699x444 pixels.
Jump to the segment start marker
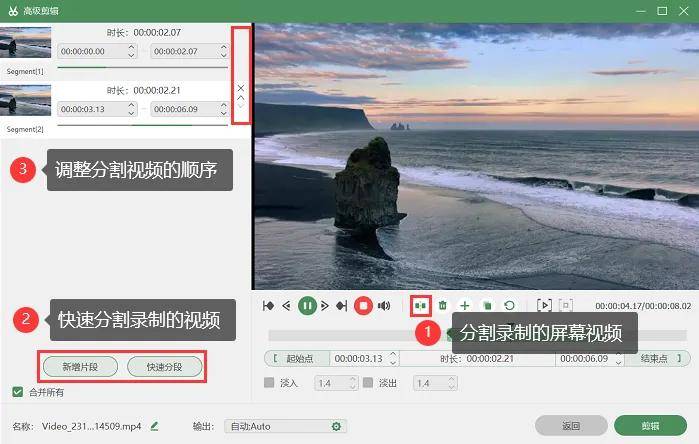(x=268, y=305)
